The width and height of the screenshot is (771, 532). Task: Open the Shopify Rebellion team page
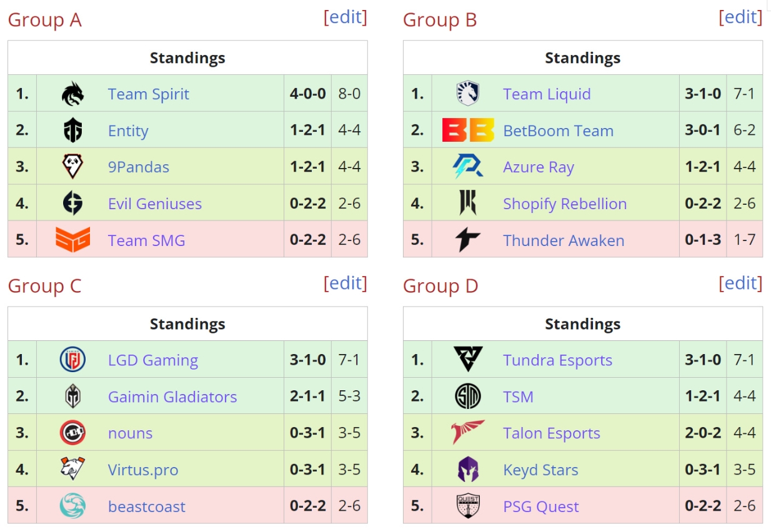(565, 204)
